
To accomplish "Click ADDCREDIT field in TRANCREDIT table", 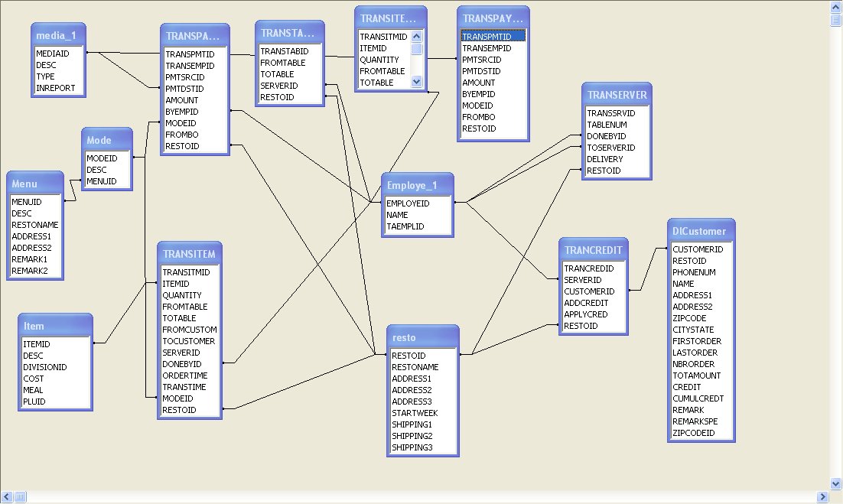I will [586, 303].
